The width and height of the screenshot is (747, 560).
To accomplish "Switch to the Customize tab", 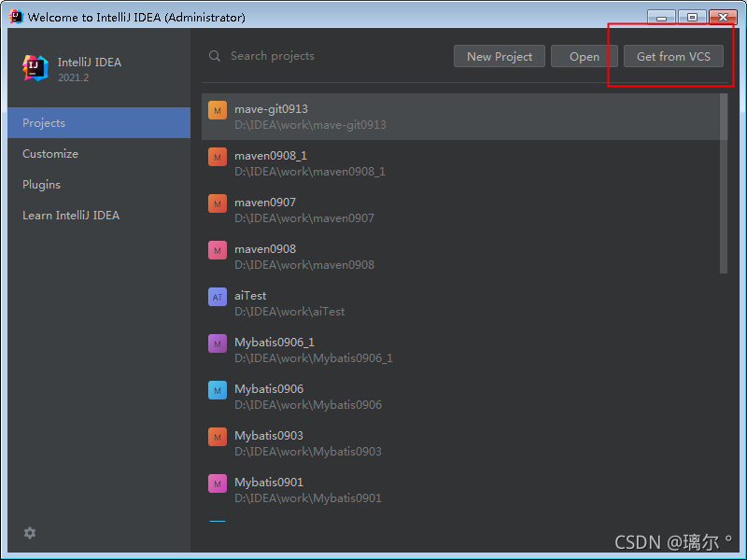I will tap(99, 154).
